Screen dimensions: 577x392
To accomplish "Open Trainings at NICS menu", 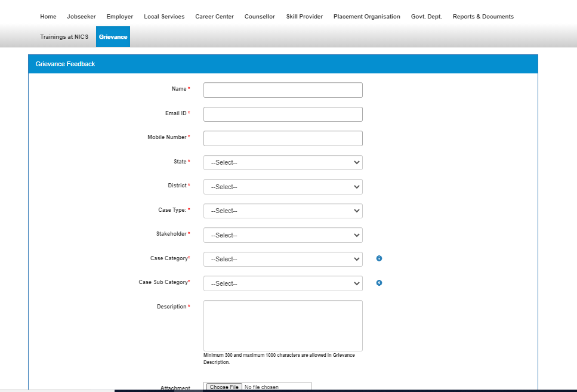I will [x=64, y=37].
